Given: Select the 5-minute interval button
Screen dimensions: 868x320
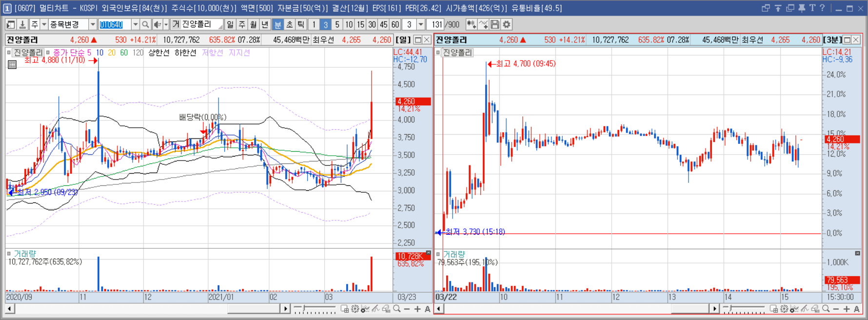Looking at the screenshot, I should tap(337, 24).
